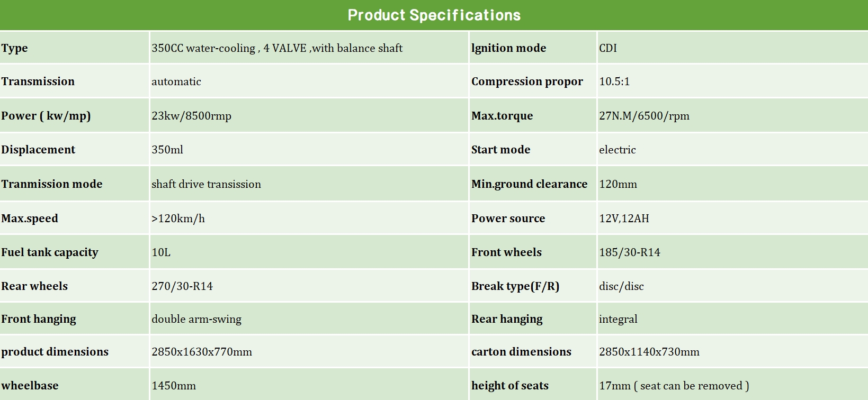Click the double arm-swing value
868x400 pixels.
click(x=196, y=319)
